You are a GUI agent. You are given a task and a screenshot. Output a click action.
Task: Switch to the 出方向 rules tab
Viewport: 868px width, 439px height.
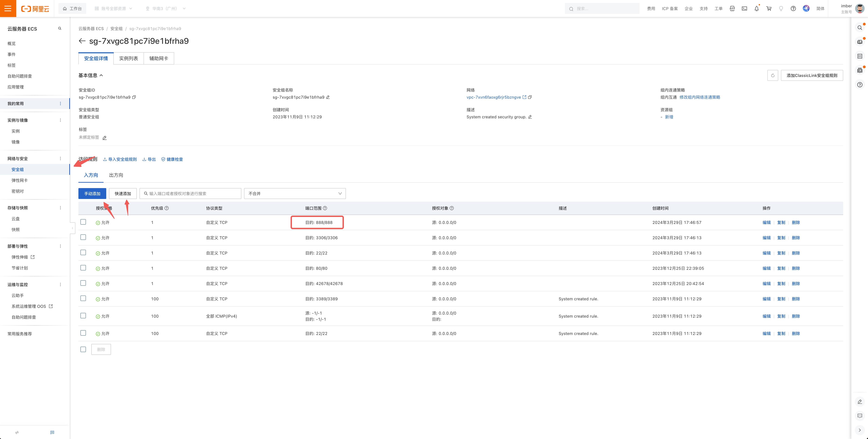tap(116, 175)
